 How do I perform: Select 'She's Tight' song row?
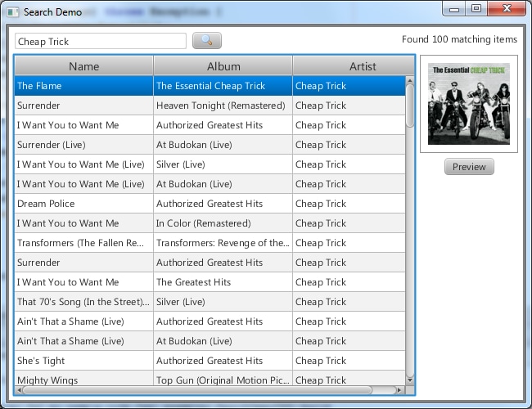(x=210, y=361)
